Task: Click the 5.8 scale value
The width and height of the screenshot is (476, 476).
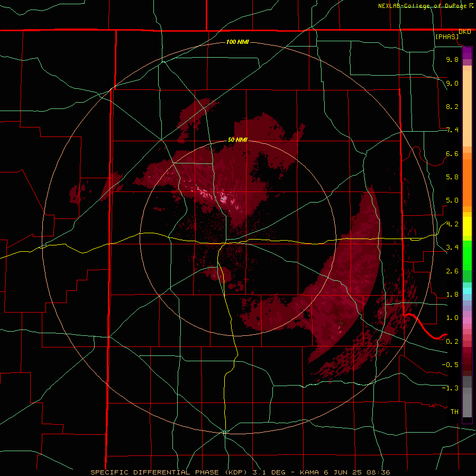Action: (452, 177)
